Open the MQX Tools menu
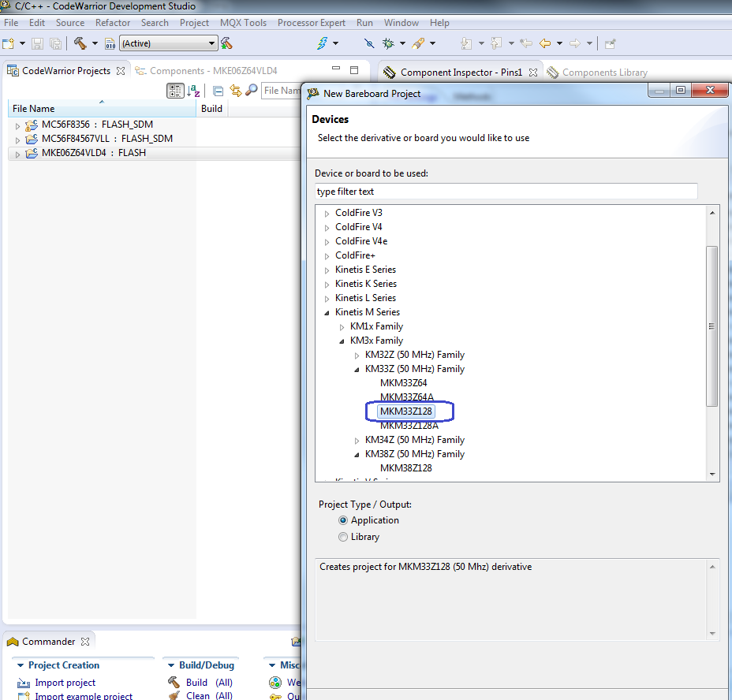The image size is (732, 700). 243,23
